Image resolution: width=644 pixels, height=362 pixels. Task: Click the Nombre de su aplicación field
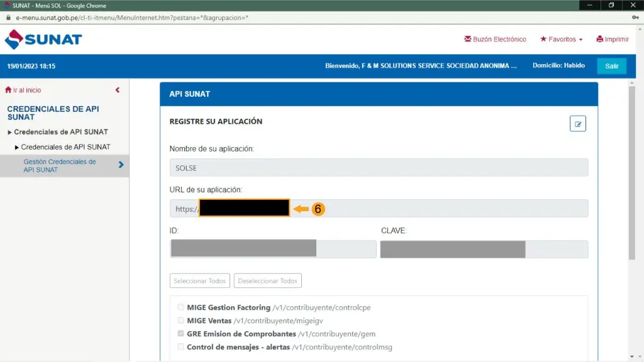tap(379, 168)
